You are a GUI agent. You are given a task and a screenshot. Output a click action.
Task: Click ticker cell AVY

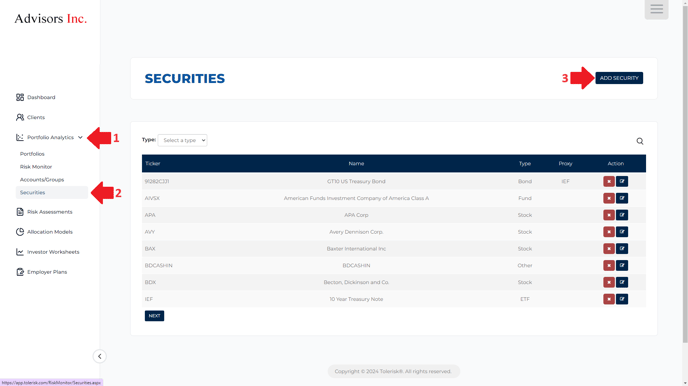150,232
